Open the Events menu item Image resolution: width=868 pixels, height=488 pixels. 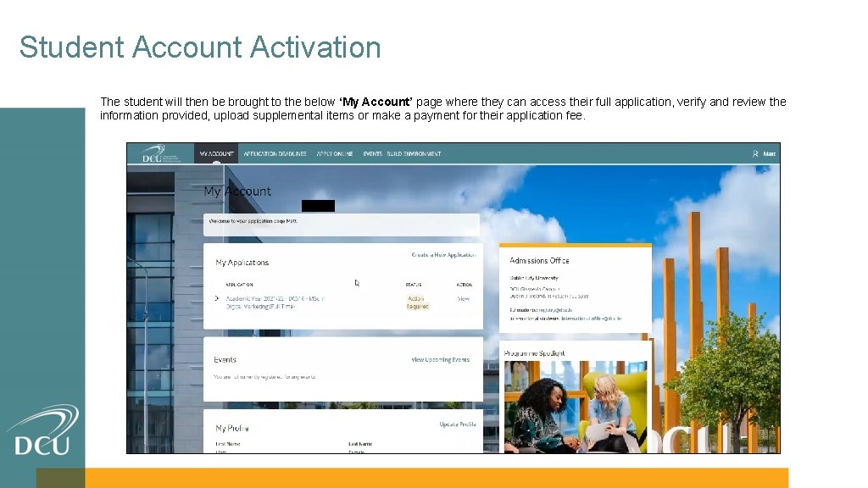(x=372, y=154)
